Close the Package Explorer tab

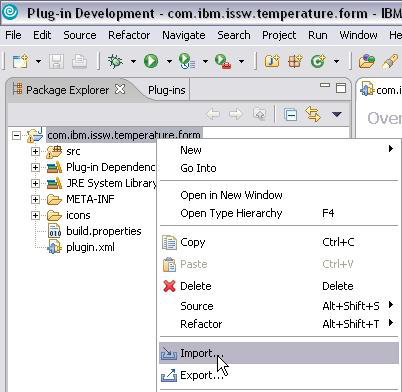point(120,89)
